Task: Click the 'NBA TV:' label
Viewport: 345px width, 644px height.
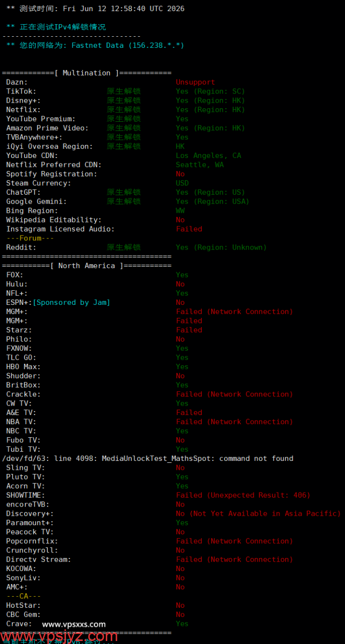Action: (21, 422)
